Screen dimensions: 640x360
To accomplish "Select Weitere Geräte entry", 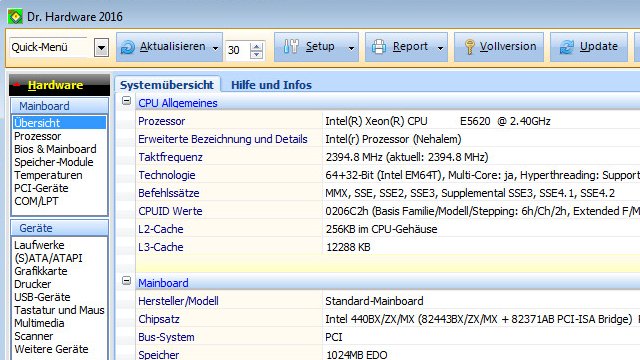I will [51, 349].
